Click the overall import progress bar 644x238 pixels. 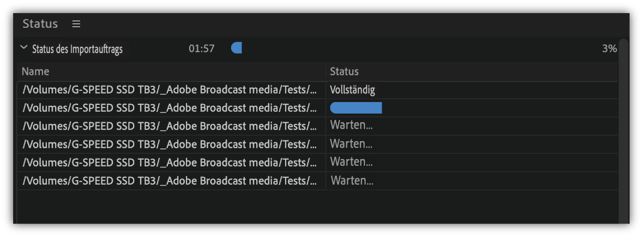[x=237, y=48]
